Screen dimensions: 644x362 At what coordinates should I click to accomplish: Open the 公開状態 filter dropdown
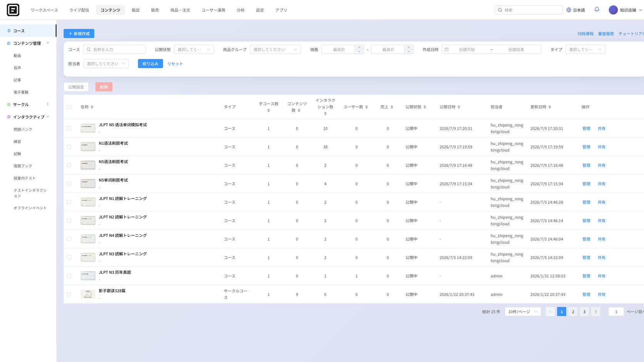click(194, 50)
